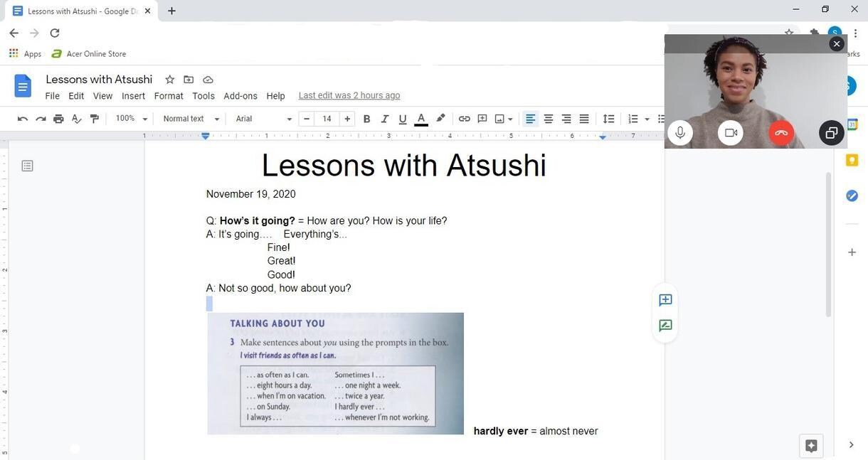Image resolution: width=868 pixels, height=460 pixels.
Task: Open the document outline icon
Action: [x=27, y=166]
